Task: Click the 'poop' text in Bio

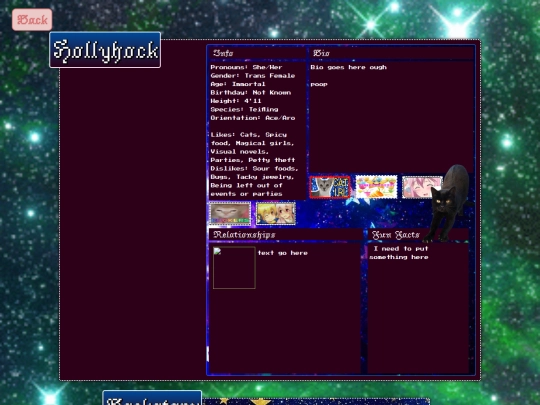Action: click(x=319, y=84)
